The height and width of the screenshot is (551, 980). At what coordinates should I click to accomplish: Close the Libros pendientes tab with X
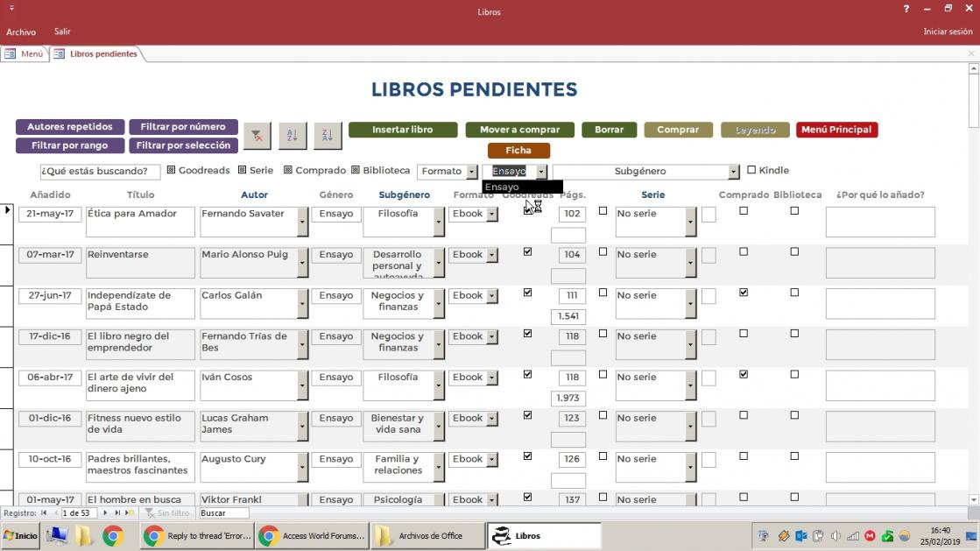pos(971,53)
